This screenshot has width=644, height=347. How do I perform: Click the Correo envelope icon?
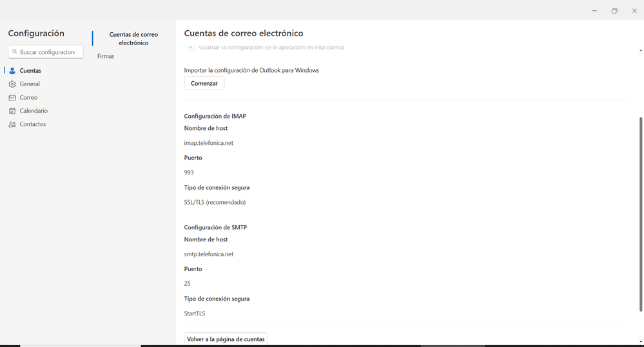pyautogui.click(x=12, y=98)
